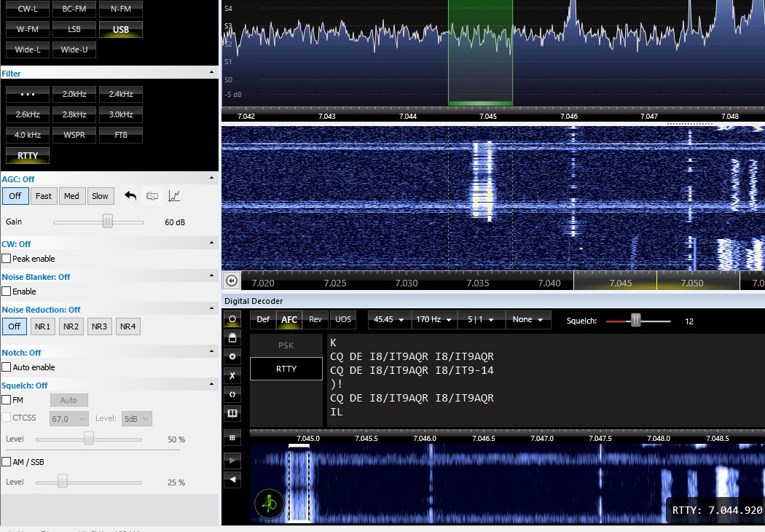Click the X icon in decoder sidebar
Viewport: 765px width, 532px height.
233,375
